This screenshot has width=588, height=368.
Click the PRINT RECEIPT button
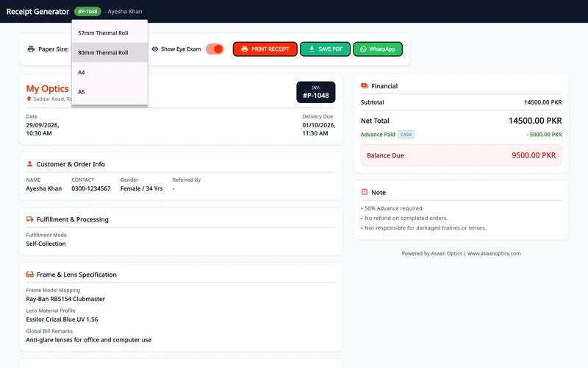[x=265, y=49]
